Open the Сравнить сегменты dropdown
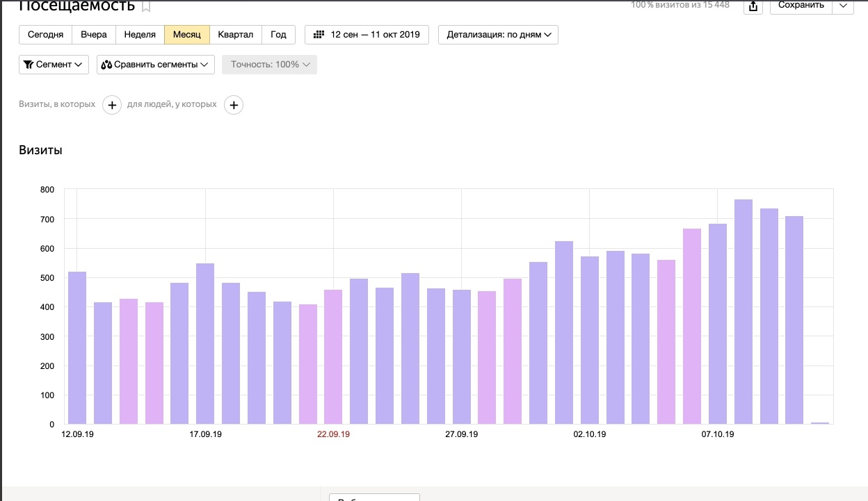 (155, 65)
